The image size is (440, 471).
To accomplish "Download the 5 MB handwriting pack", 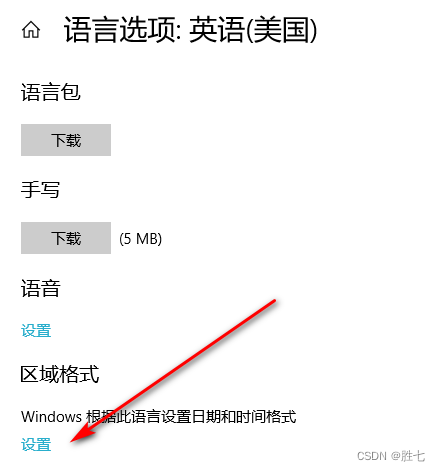I will pos(66,238).
